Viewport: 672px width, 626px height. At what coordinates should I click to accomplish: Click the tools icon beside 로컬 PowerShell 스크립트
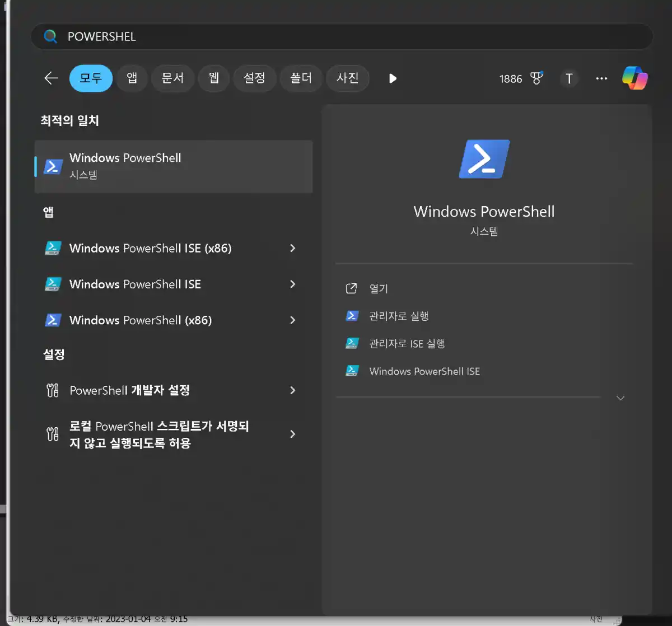[x=53, y=433]
